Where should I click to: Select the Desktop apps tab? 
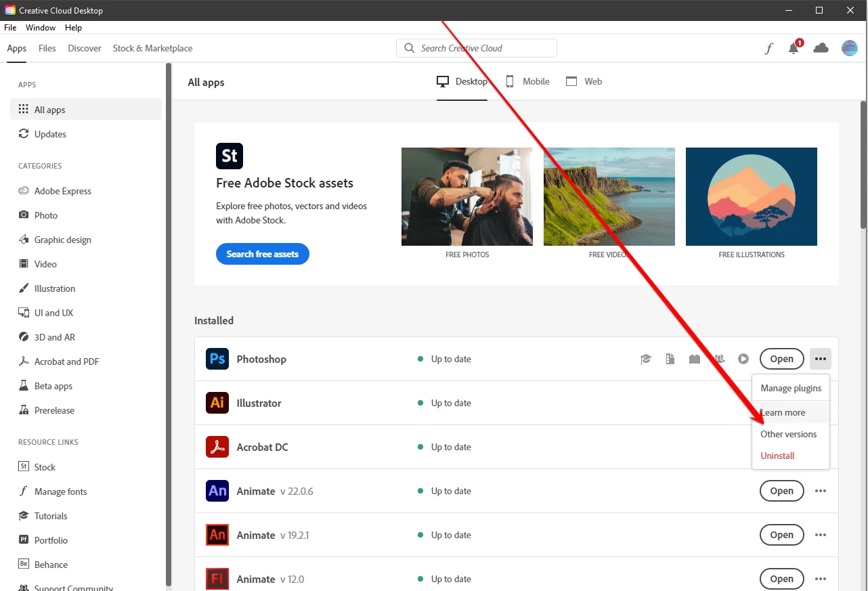pos(462,81)
